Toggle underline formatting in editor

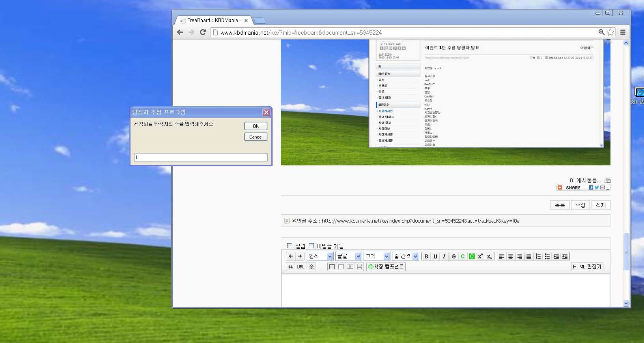pyautogui.click(x=435, y=257)
